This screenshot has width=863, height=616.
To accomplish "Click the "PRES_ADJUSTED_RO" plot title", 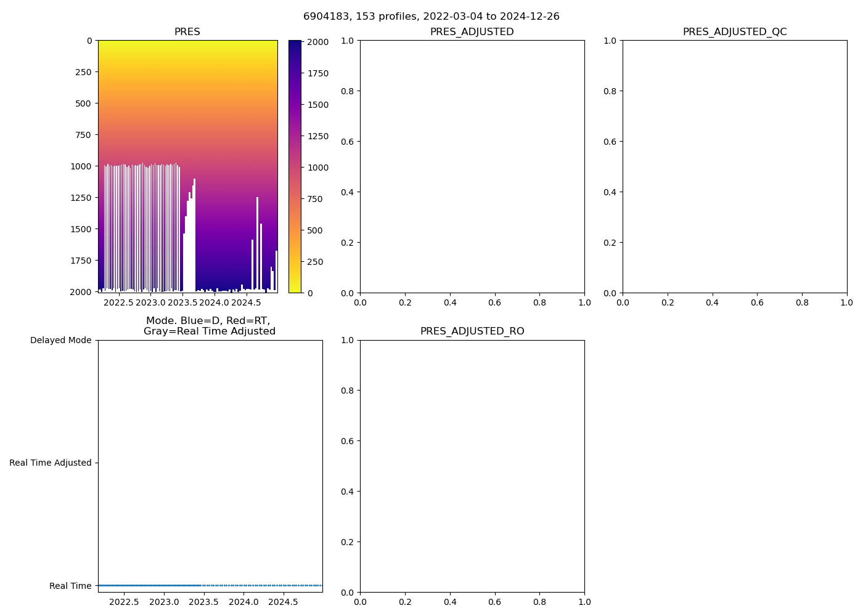I will [472, 331].
